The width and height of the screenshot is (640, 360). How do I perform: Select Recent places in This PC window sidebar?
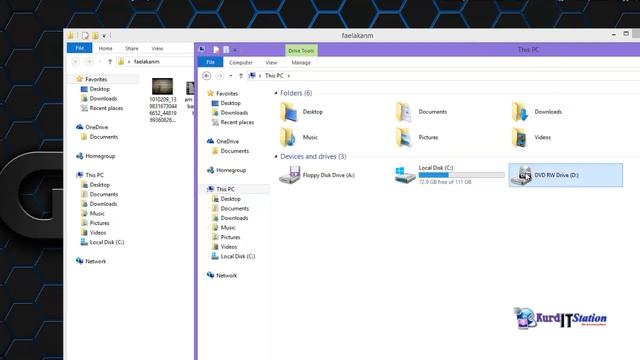(x=232, y=122)
